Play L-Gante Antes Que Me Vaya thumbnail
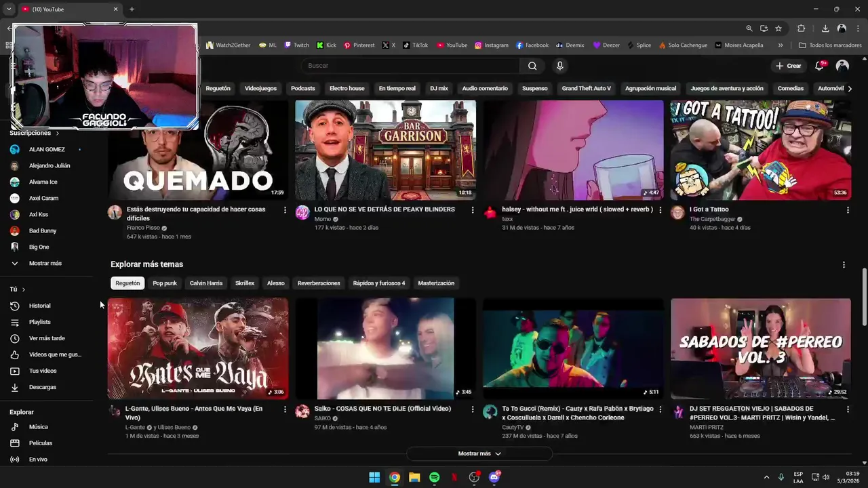 (198, 348)
